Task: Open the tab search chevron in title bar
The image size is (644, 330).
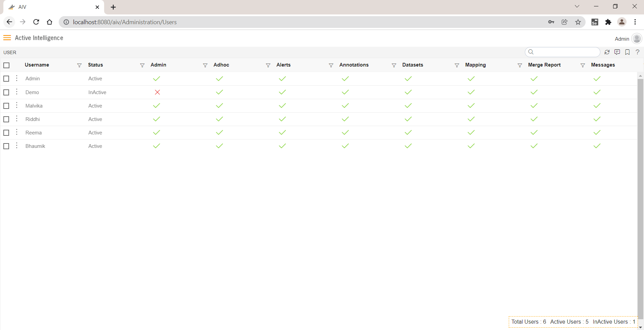Action: 577,6
